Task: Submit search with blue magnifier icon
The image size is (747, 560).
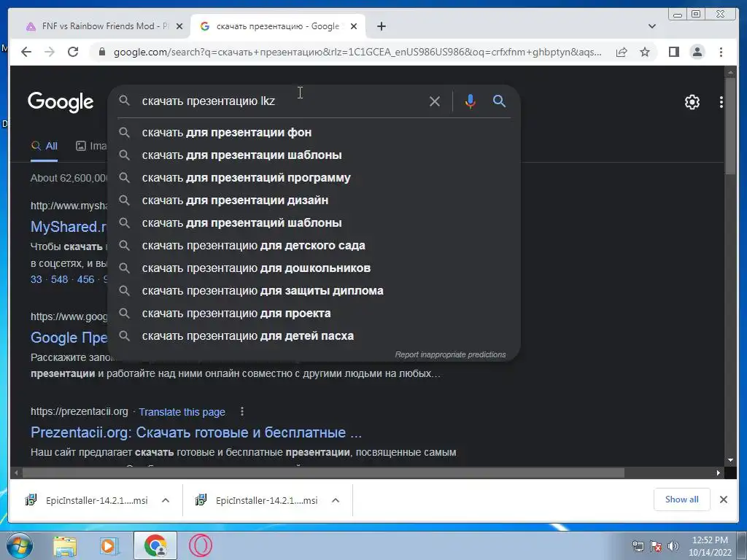Action: (x=499, y=101)
